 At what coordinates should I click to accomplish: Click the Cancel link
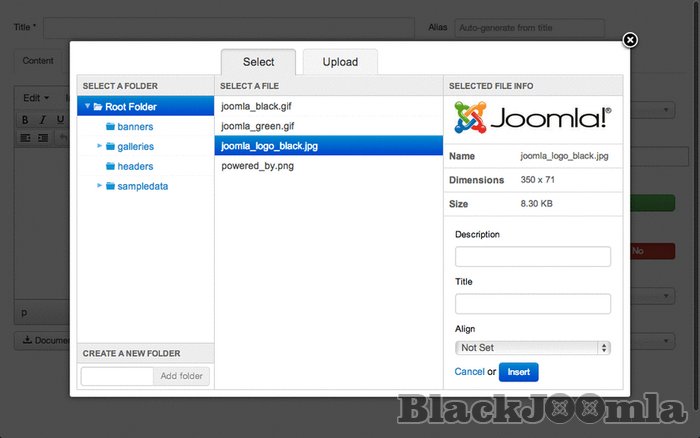(469, 372)
